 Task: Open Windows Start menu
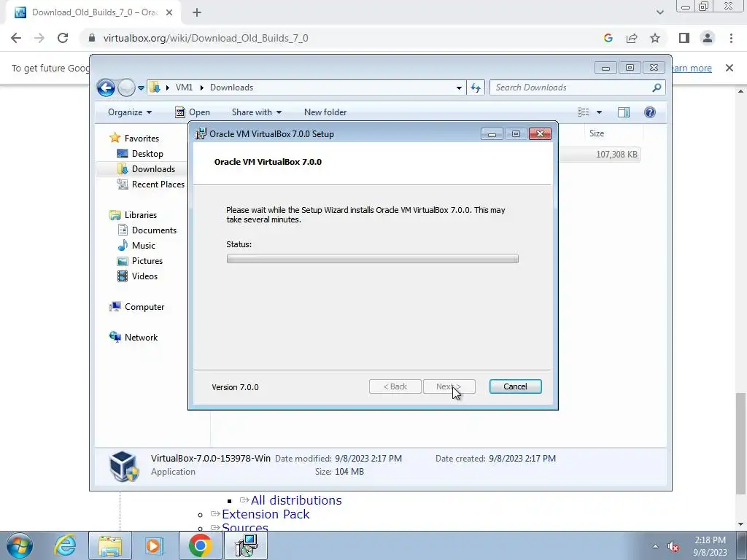pos(20,545)
